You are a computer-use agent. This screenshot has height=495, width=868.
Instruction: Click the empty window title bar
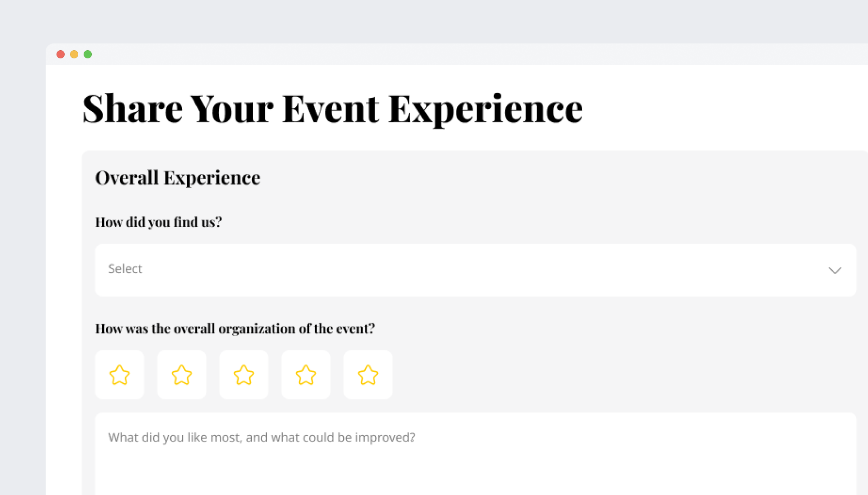coord(452,54)
